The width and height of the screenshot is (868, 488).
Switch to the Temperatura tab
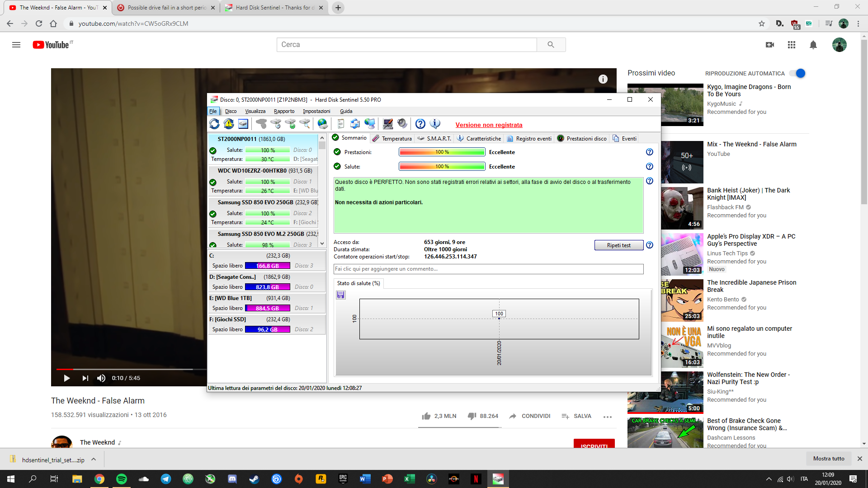[392, 138]
